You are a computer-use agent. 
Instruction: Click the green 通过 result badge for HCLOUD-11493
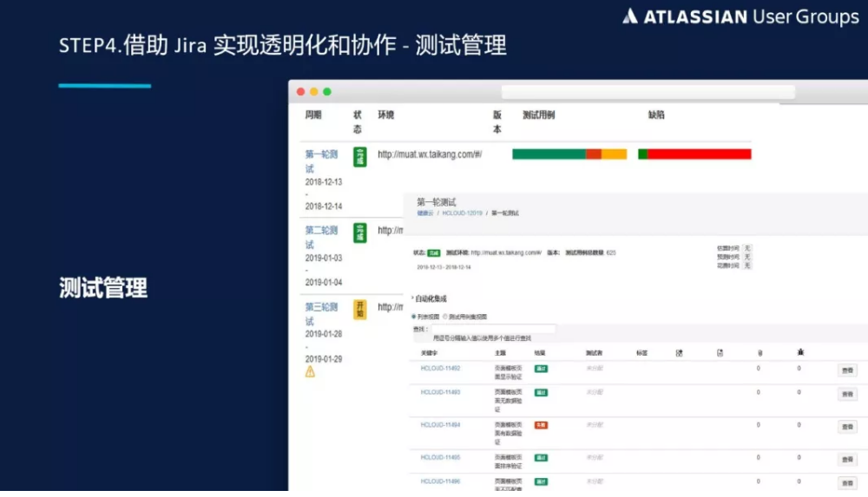pos(541,392)
